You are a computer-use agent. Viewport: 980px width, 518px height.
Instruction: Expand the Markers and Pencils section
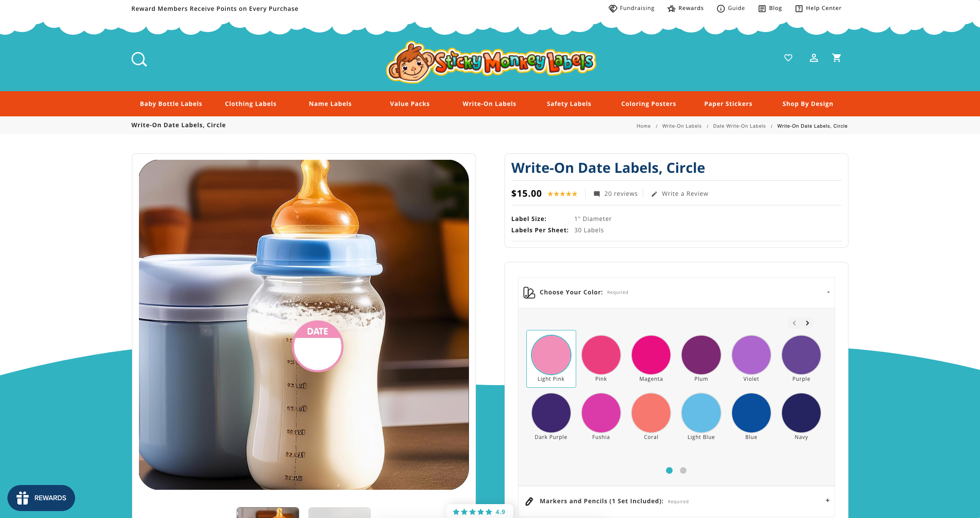click(x=828, y=501)
